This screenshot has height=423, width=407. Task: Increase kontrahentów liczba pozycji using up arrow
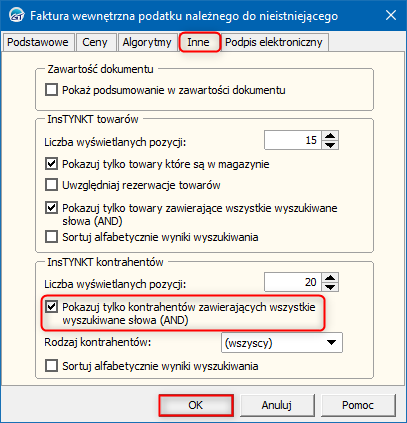click(x=330, y=277)
